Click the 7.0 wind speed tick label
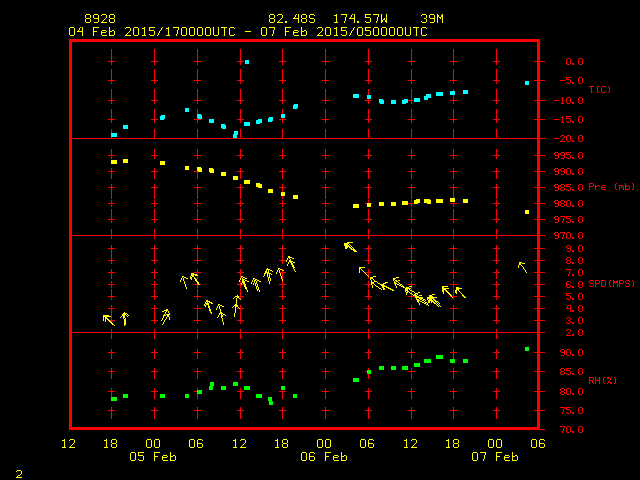This screenshot has height=480, width=640. (x=574, y=273)
